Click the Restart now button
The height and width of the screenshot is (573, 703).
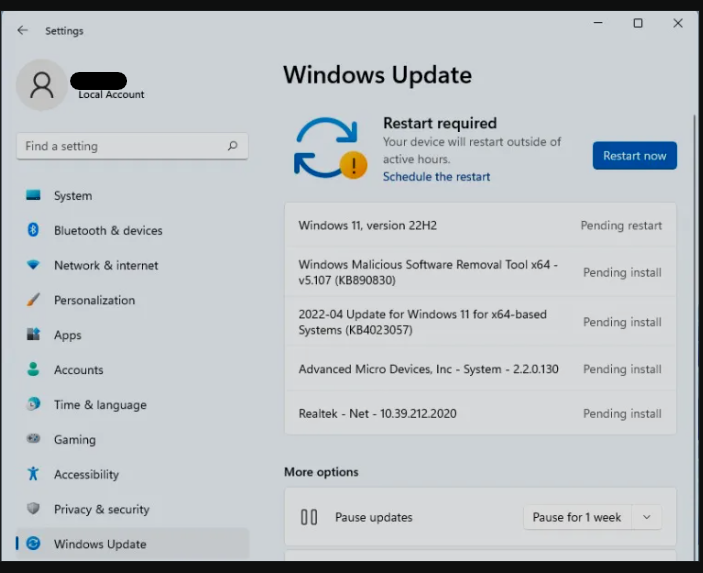pos(634,156)
